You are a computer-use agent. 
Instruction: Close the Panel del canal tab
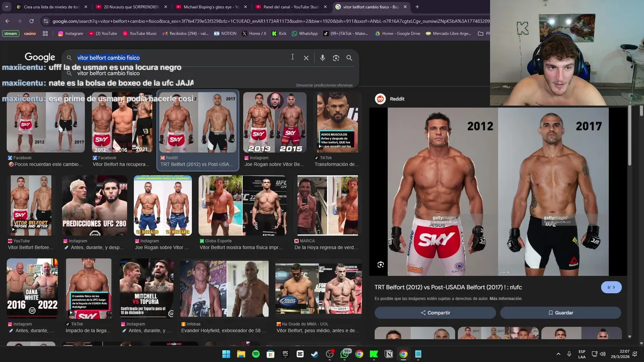[325, 7]
